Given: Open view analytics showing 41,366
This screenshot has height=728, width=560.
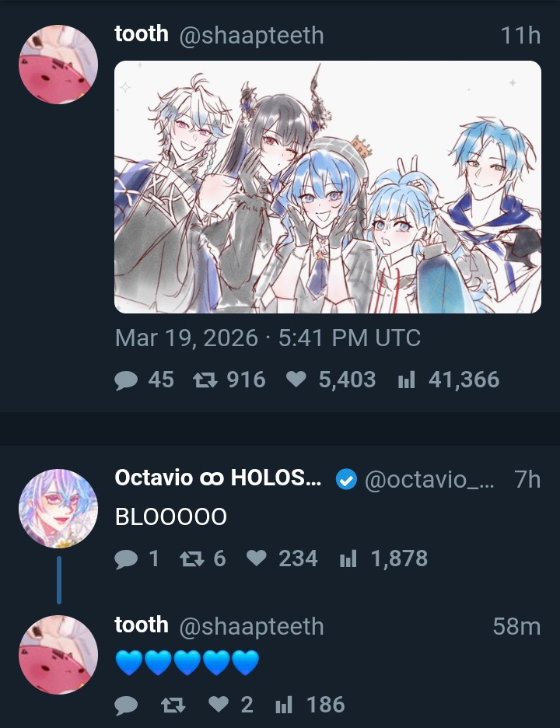Looking at the screenshot, I should tap(406, 380).
